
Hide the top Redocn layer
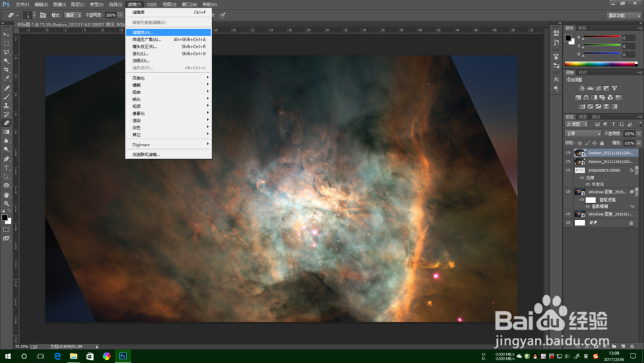(569, 153)
